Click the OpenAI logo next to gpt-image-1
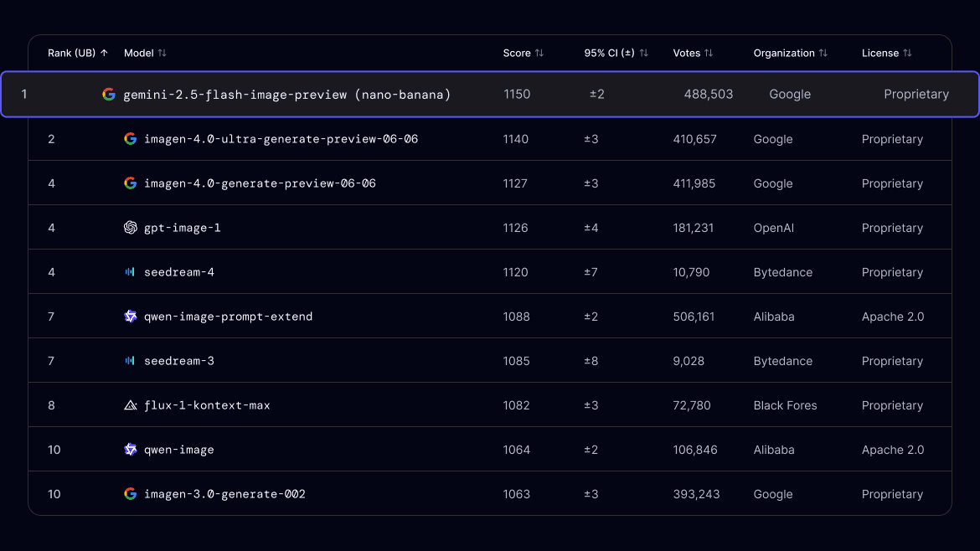The image size is (980, 551). tap(131, 228)
